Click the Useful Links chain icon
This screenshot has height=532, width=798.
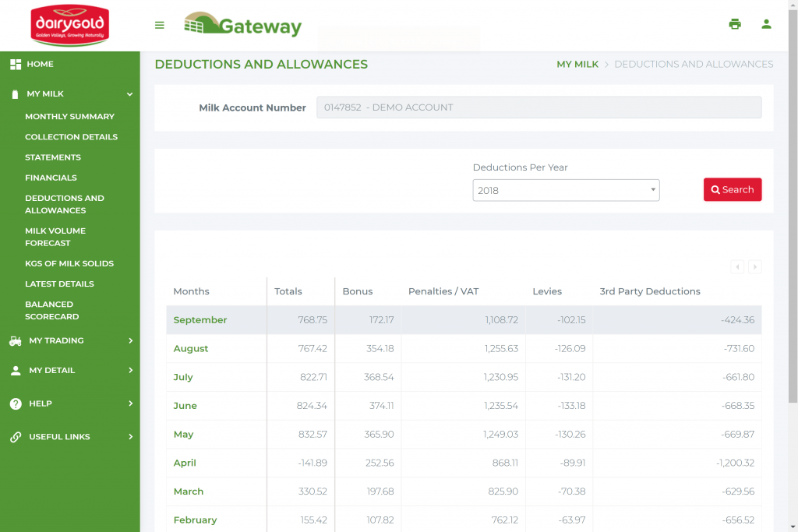click(16, 437)
